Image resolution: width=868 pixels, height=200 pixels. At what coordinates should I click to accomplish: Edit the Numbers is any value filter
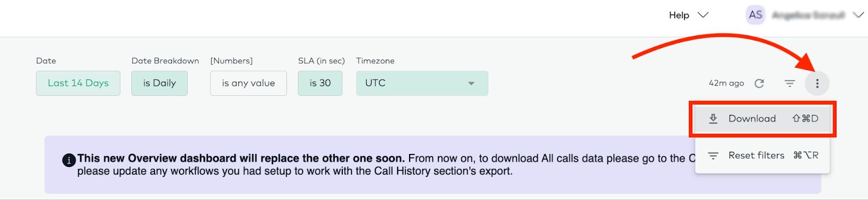[x=248, y=83]
